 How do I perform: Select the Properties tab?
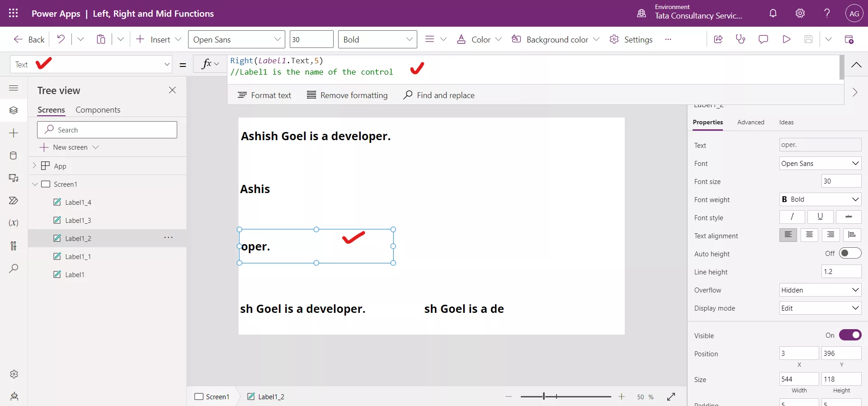[708, 122]
